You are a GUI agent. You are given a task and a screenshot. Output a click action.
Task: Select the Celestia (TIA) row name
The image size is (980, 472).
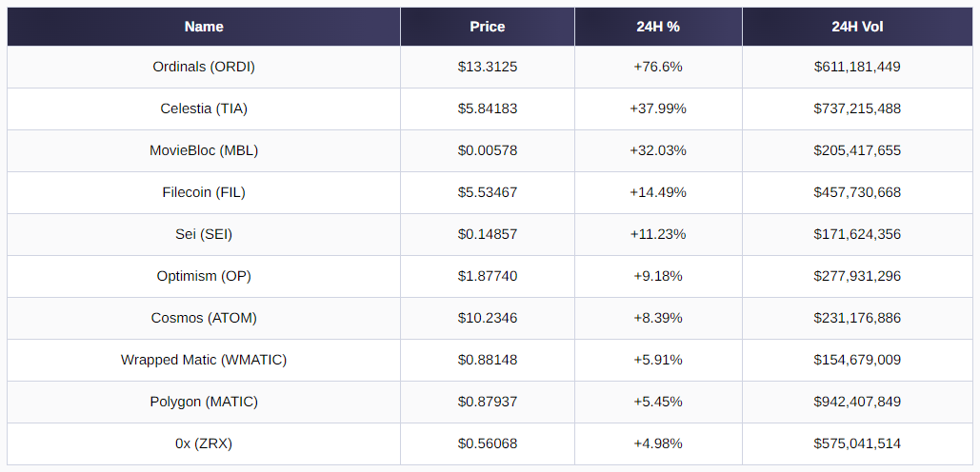click(x=204, y=108)
